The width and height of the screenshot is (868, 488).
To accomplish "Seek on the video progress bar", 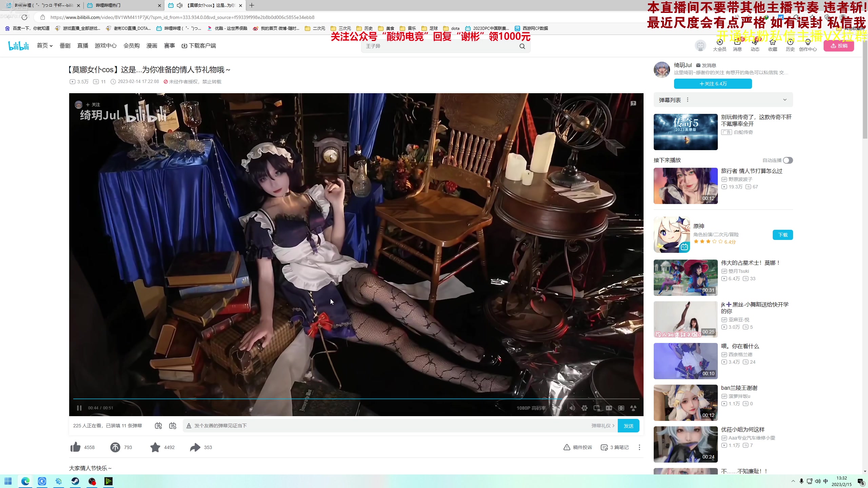I will pyautogui.click(x=356, y=399).
